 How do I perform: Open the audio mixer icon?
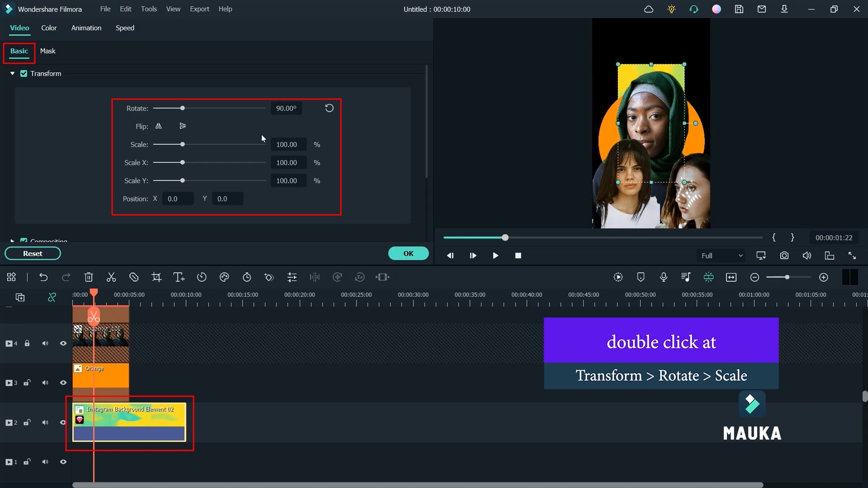(686, 277)
